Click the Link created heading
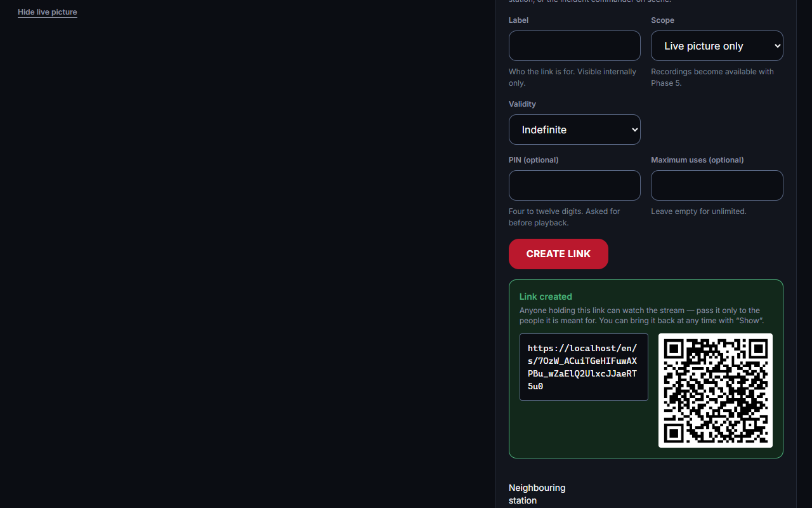 [x=546, y=297]
